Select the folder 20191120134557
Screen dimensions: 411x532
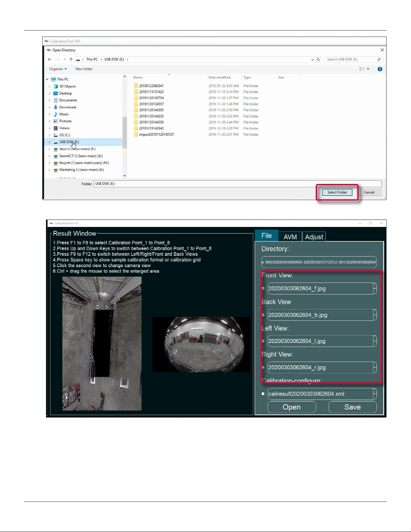tap(151, 104)
